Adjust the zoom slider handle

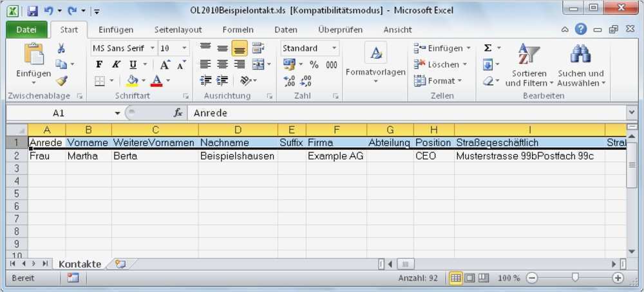coord(575,278)
